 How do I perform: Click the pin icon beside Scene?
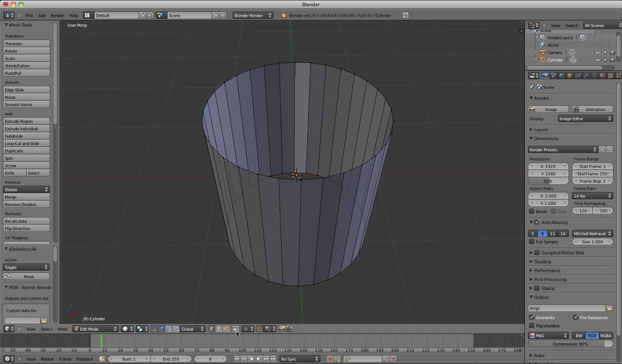pyautogui.click(x=531, y=87)
